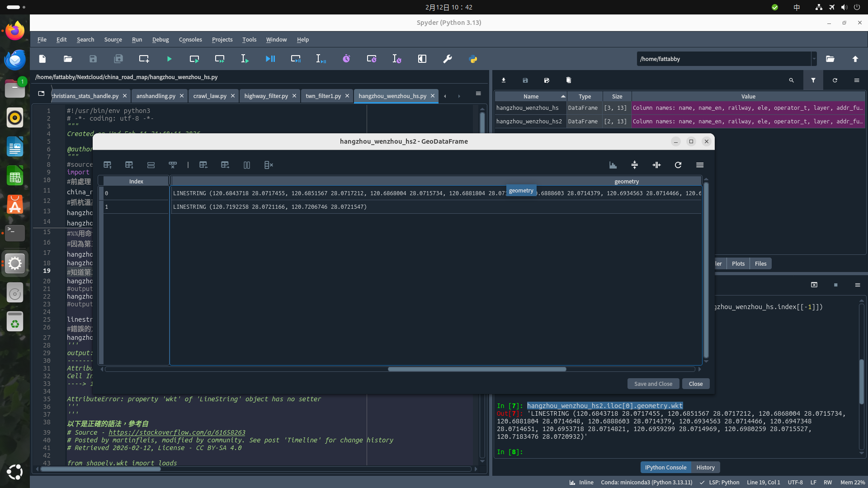The height and width of the screenshot is (488, 868).
Task: Click the histogram icon in GeoDataFrame viewer
Action: tap(613, 165)
